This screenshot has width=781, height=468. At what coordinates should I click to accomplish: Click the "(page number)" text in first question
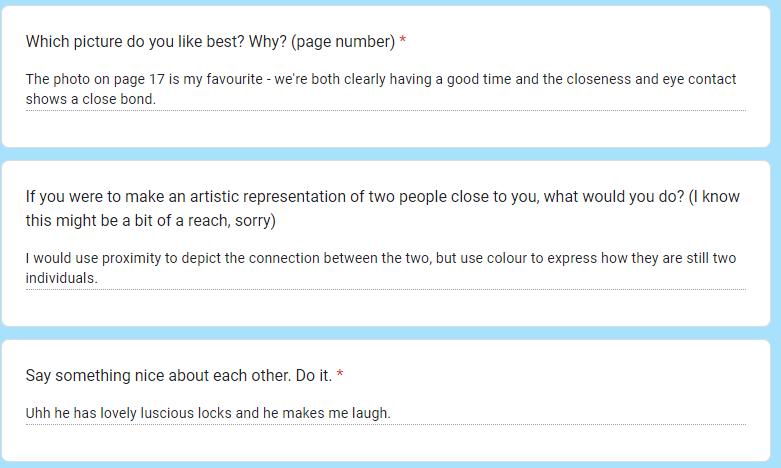[x=343, y=42]
